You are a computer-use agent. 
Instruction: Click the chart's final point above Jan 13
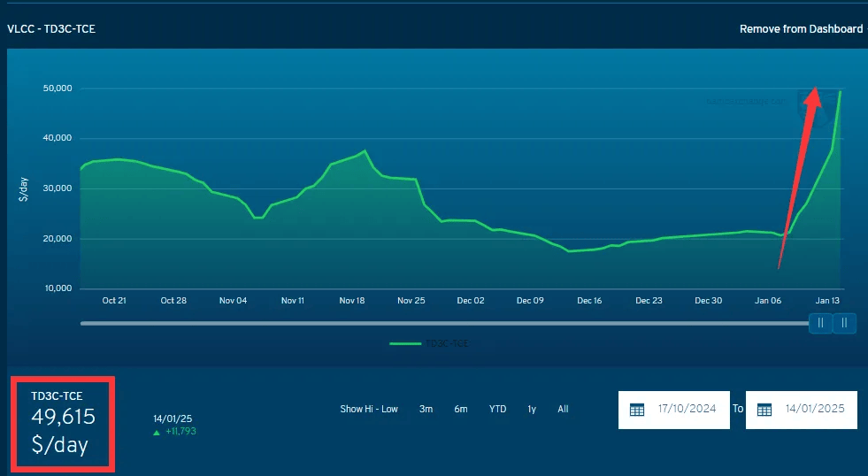pos(841,91)
